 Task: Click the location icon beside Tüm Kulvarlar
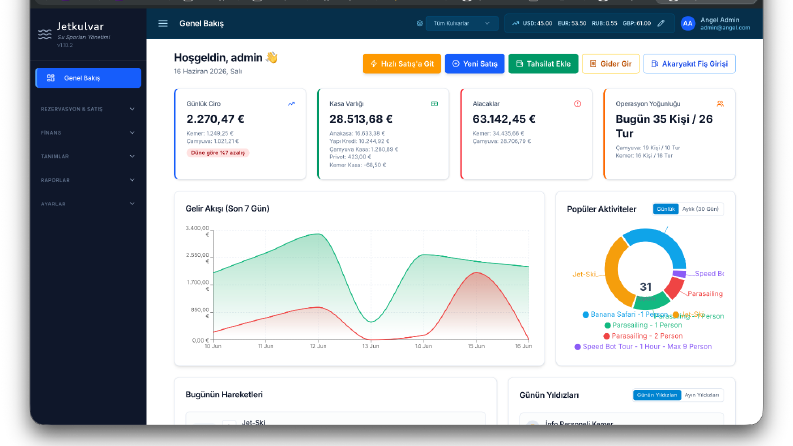[419, 23]
